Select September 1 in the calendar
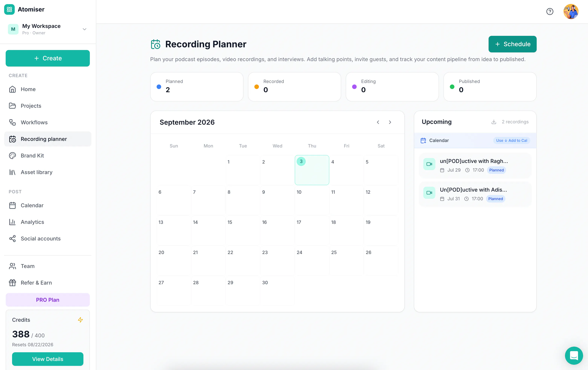The width and height of the screenshot is (588, 370). 243,170
